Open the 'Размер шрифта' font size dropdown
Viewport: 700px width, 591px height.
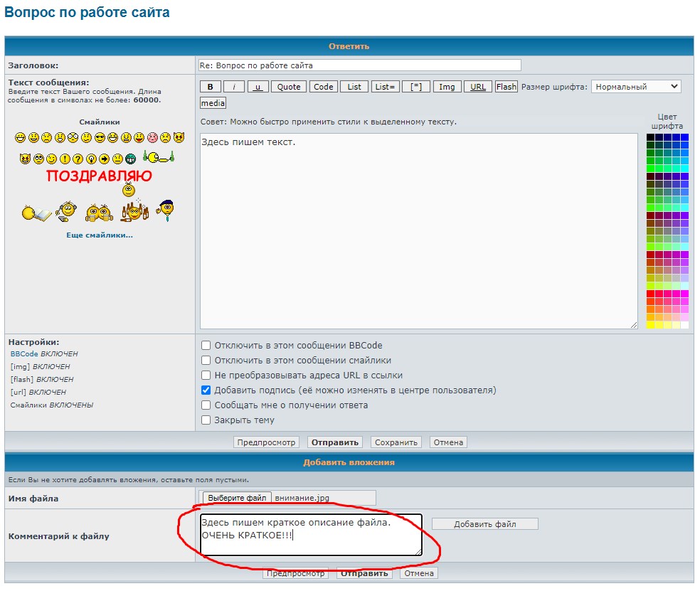(x=636, y=87)
